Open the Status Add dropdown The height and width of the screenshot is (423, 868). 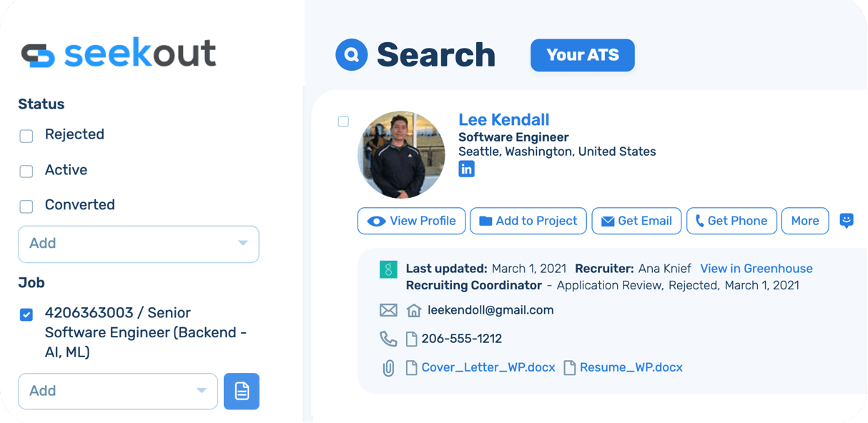click(x=139, y=244)
